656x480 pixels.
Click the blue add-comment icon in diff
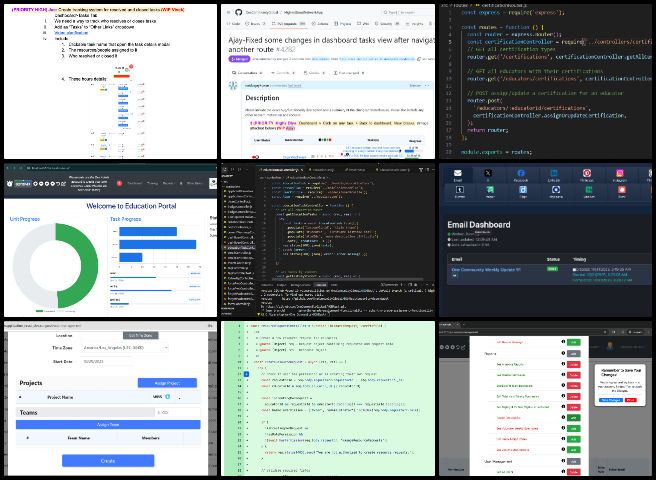(246, 374)
